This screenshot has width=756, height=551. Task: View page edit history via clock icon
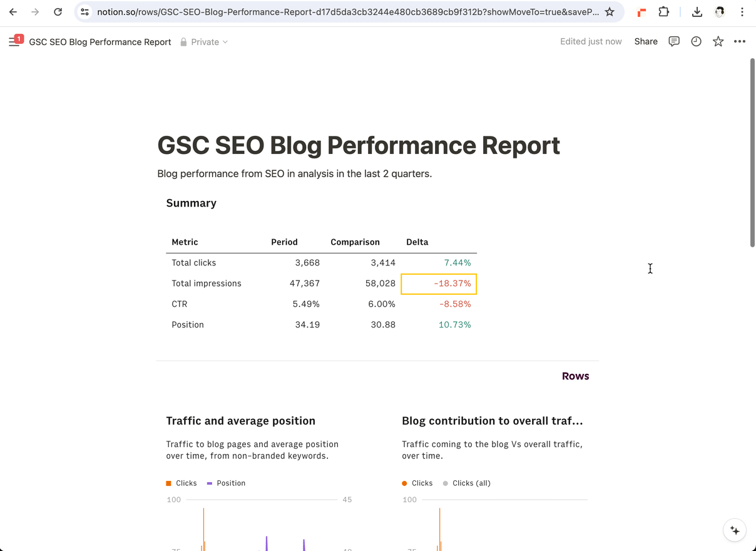click(x=696, y=41)
